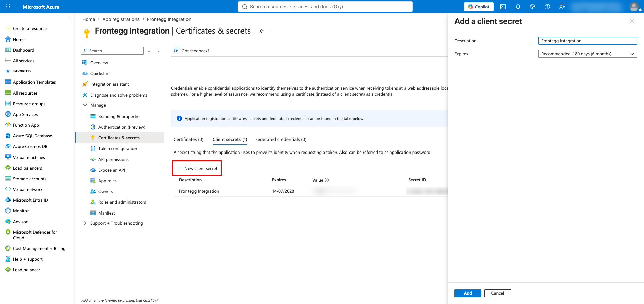644x304 pixels.
Task: Click New client secret
Action: [197, 168]
